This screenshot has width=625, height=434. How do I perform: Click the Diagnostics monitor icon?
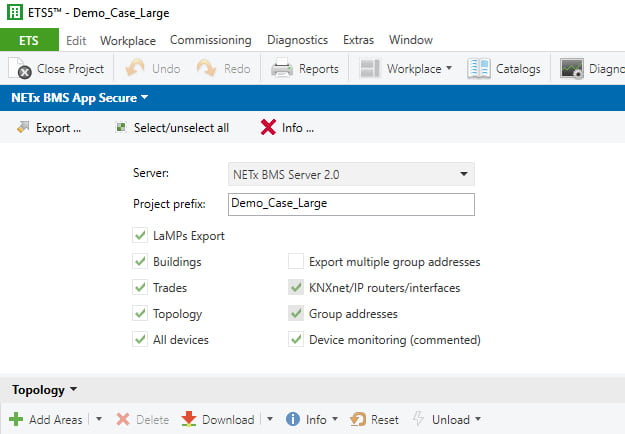(x=572, y=69)
